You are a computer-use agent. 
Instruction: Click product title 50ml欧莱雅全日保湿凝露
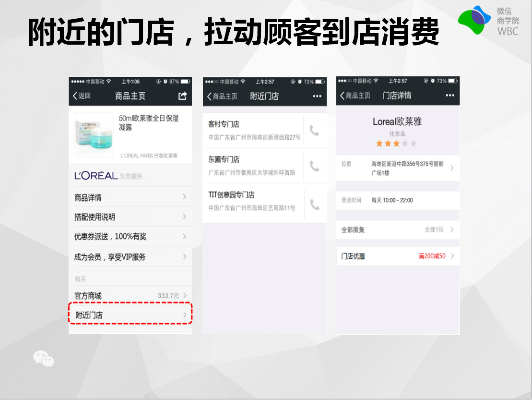click(149, 122)
